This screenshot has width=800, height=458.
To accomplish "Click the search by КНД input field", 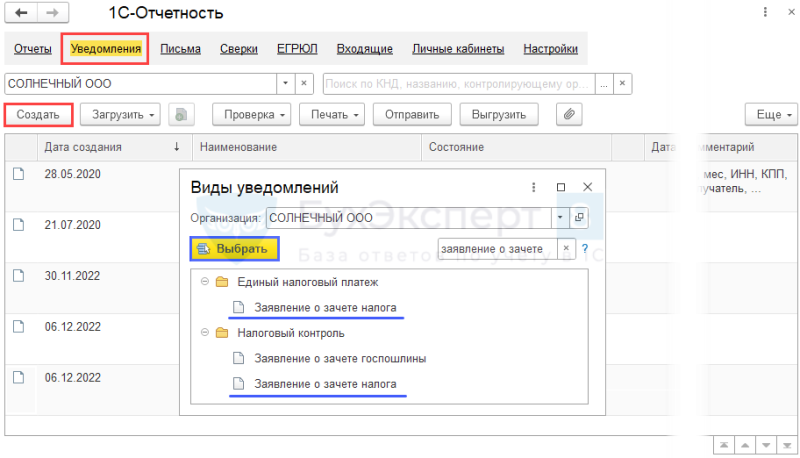I will (458, 84).
